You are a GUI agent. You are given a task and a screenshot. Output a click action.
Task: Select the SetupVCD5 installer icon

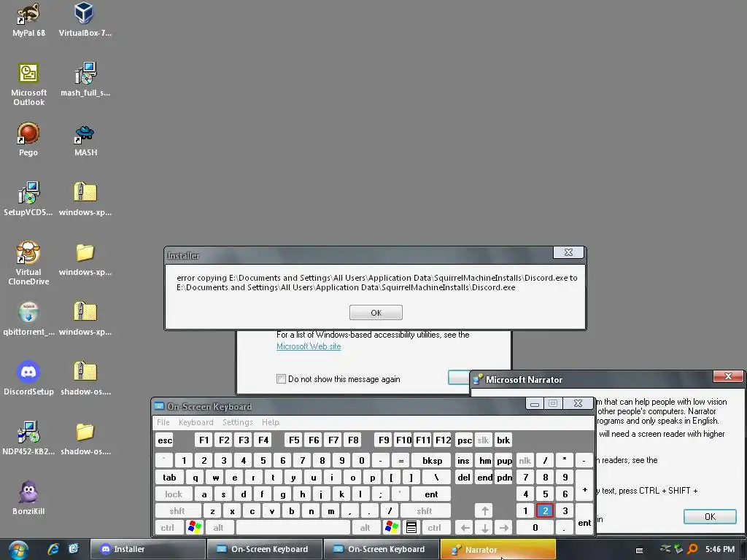click(x=28, y=198)
